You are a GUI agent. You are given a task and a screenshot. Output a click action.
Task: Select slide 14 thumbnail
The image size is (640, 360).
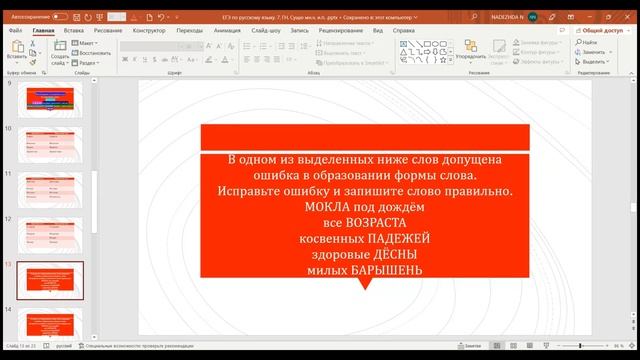pos(50,324)
